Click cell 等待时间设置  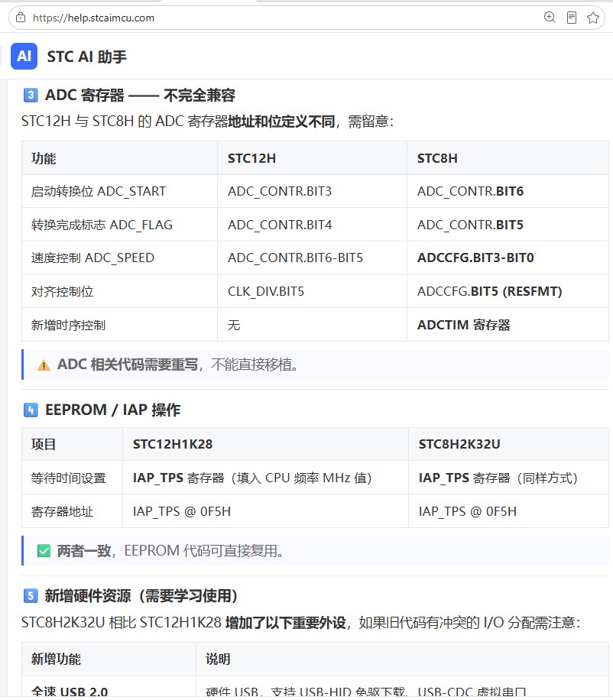coord(72,478)
